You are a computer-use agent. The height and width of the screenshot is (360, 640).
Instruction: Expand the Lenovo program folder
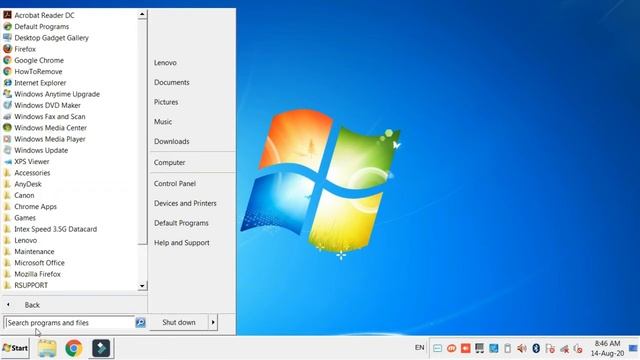[x=20, y=240]
